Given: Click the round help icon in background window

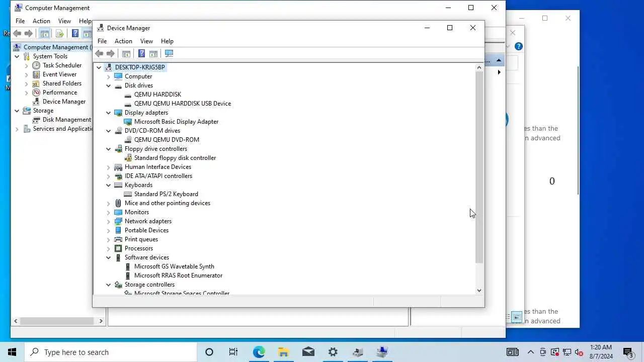Looking at the screenshot, I should [519, 46].
